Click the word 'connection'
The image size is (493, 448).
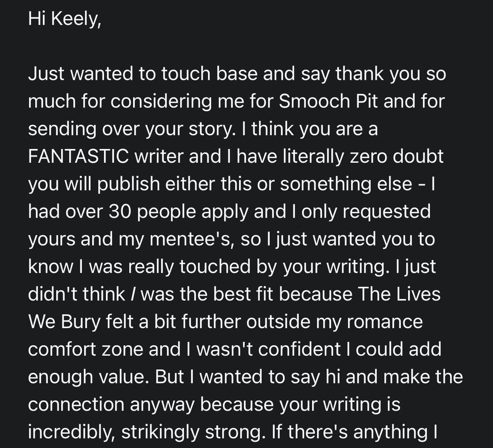pos(76,404)
